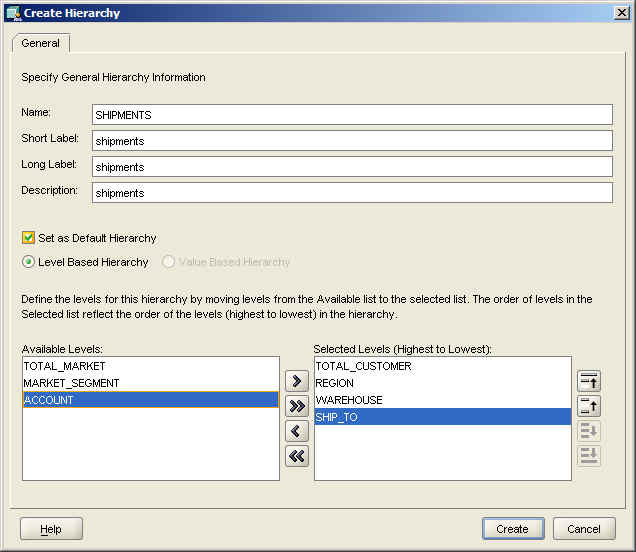Open Help for this dialog

(x=51, y=529)
